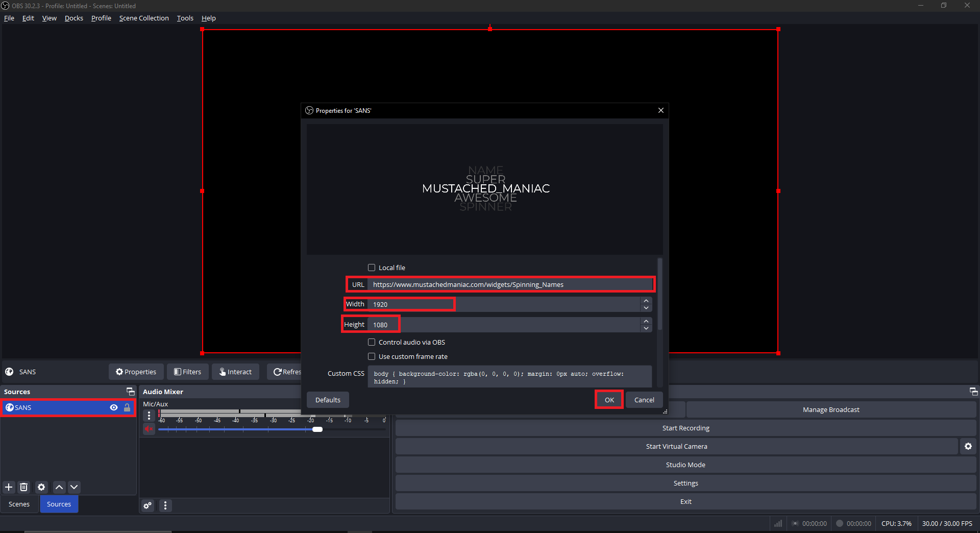Add a new source with the plus icon
Viewport: 980px width, 533px height.
point(8,487)
